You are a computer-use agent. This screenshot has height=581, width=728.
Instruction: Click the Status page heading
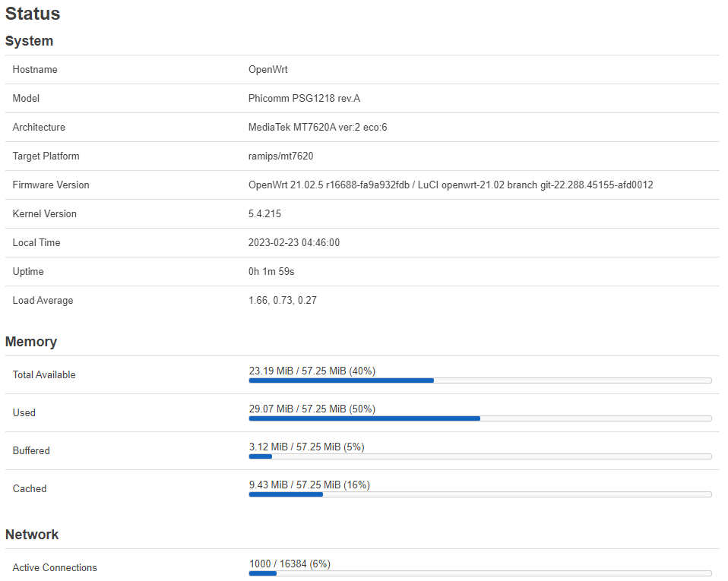point(33,14)
